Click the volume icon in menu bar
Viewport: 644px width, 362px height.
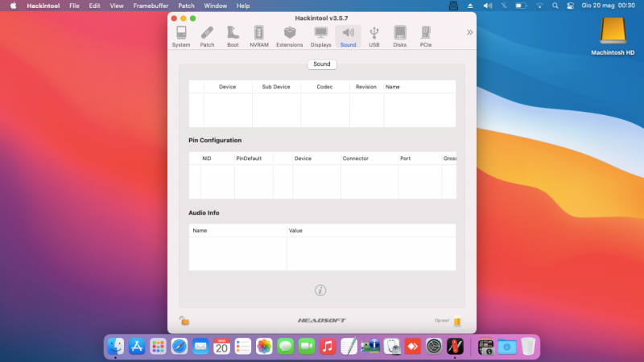point(488,6)
